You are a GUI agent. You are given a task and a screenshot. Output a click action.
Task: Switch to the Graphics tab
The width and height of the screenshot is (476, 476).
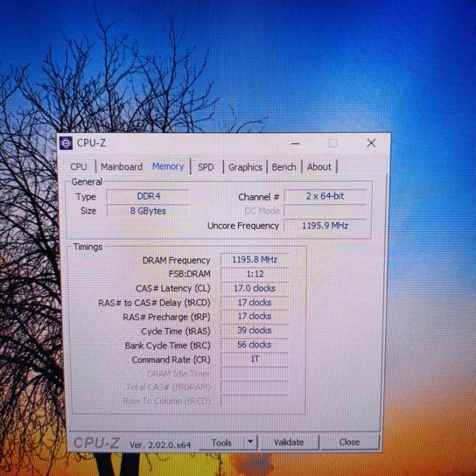pos(245,167)
